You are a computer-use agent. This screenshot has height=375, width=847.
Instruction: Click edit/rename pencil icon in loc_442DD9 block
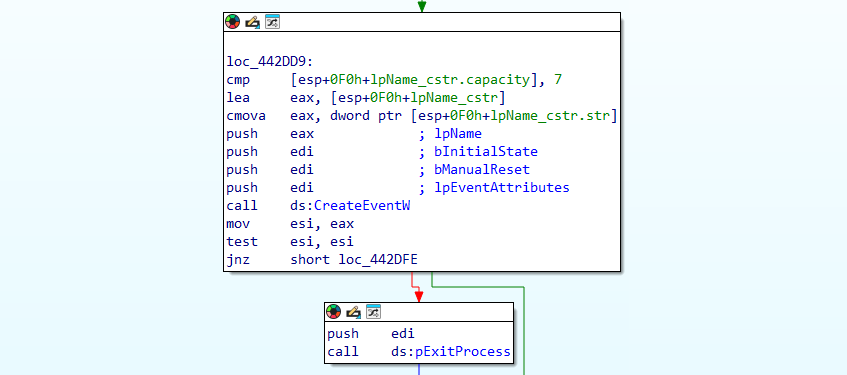[252, 22]
